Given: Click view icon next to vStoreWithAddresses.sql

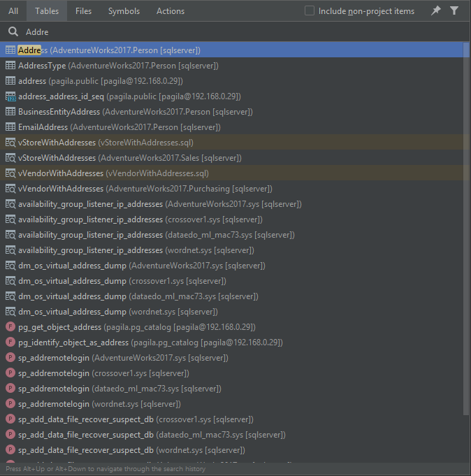Looking at the screenshot, I should pos(10,143).
